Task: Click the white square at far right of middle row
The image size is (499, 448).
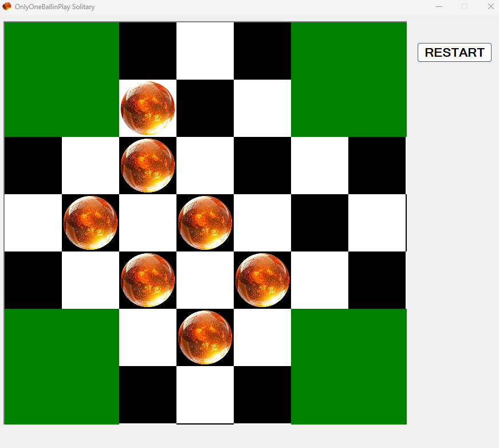Action: pyautogui.click(x=377, y=222)
